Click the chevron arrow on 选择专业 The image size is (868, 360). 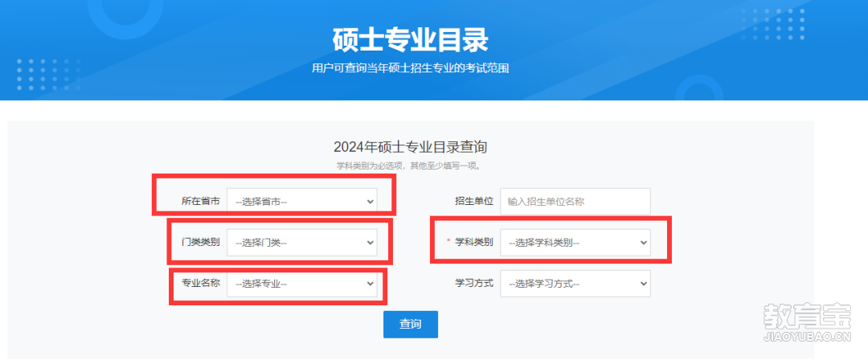click(x=371, y=284)
